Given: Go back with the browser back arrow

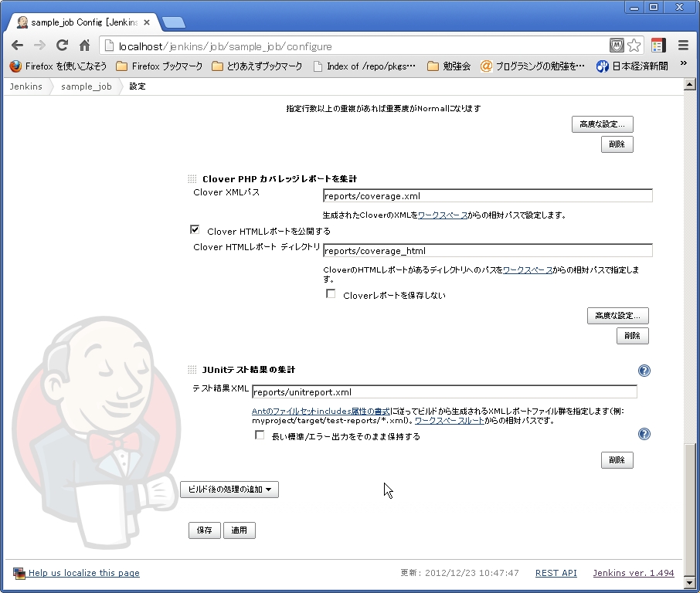Looking at the screenshot, I should click(18, 46).
